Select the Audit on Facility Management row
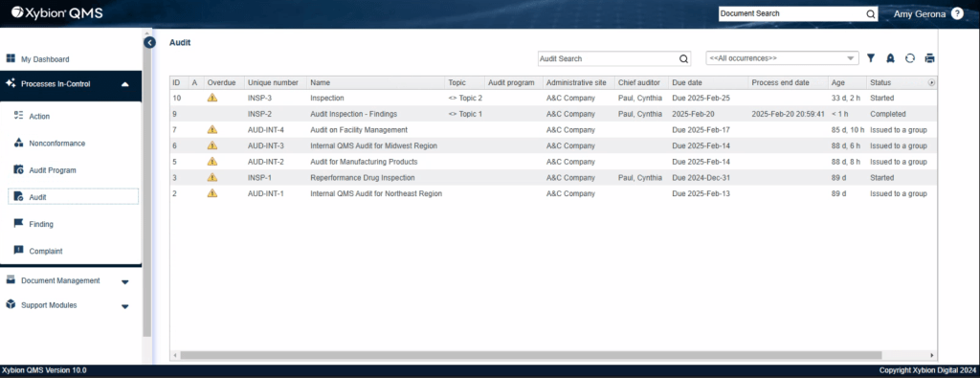Image resolution: width=980 pixels, height=378 pixels. click(553, 129)
